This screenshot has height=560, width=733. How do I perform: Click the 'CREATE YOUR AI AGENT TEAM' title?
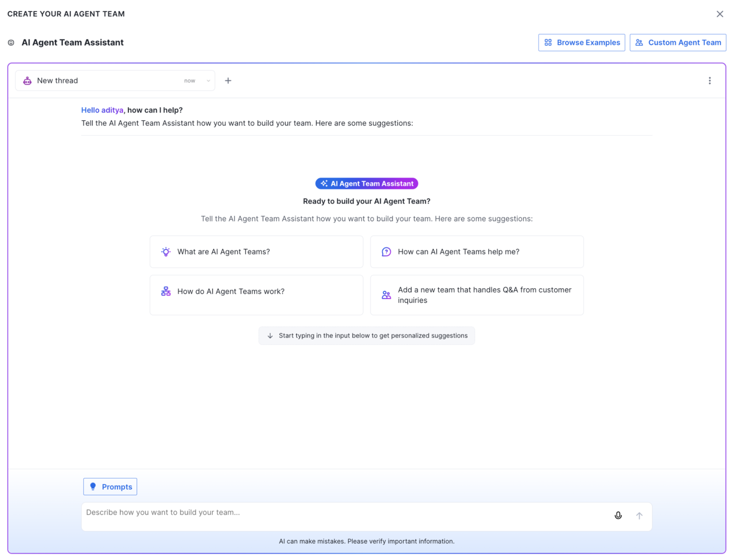(66, 14)
